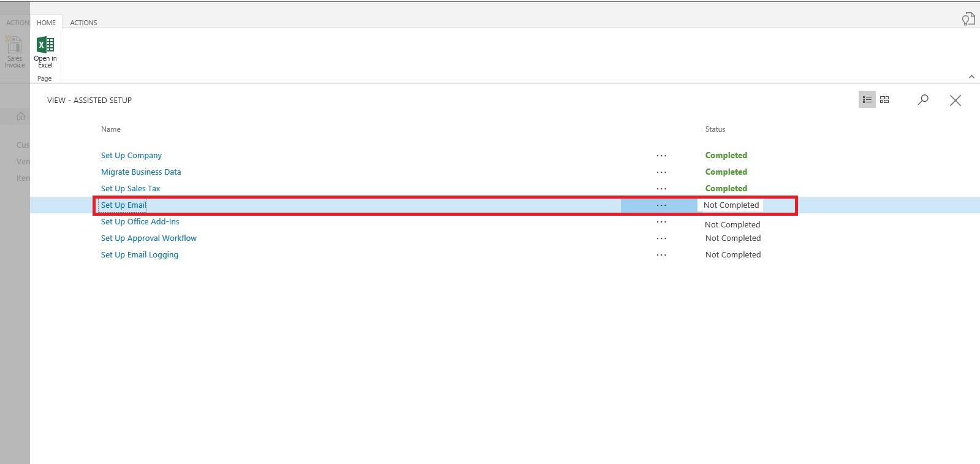This screenshot has height=464, width=980.
Task: Open ellipsis menu for Set Up Email Logging
Action: [661, 255]
